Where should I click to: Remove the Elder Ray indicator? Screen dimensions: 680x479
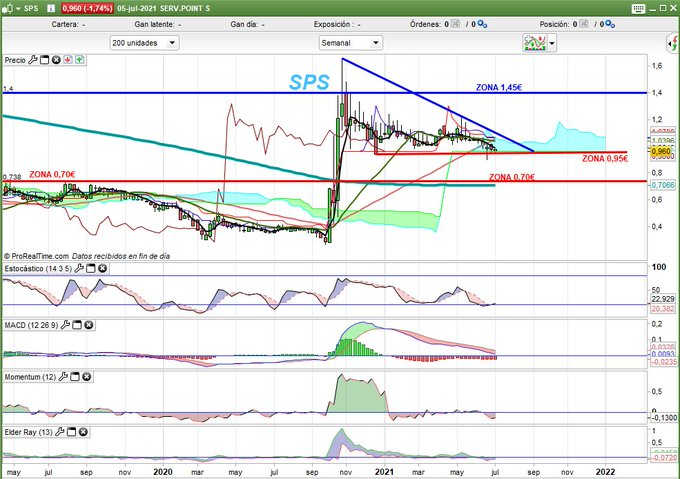coord(84,431)
